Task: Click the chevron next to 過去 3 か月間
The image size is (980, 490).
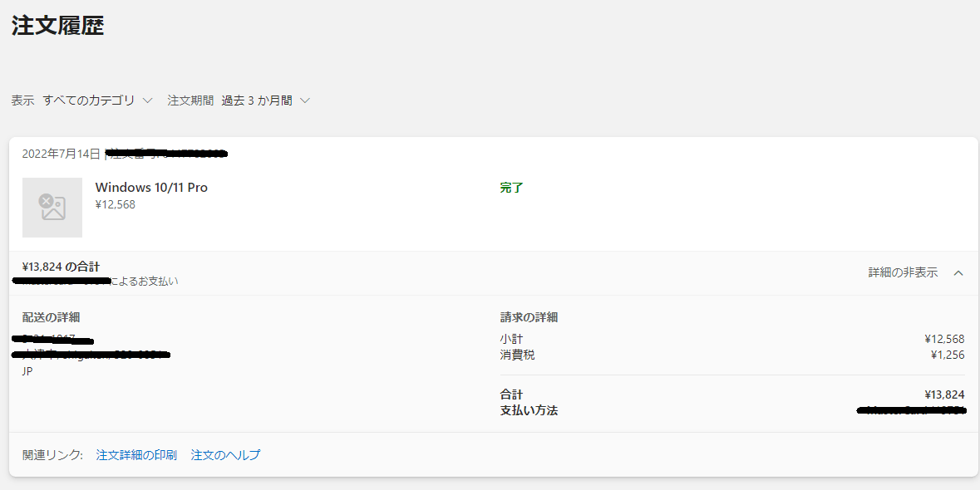Action: click(305, 100)
